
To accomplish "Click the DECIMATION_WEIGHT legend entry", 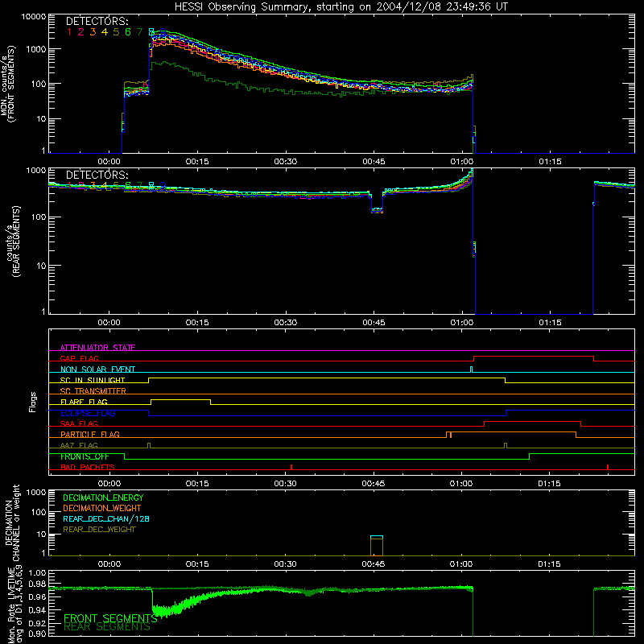I will 102,508.
